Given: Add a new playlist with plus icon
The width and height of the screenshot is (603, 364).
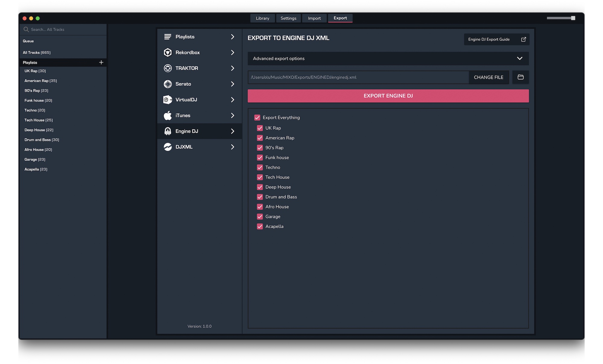Looking at the screenshot, I should (101, 62).
